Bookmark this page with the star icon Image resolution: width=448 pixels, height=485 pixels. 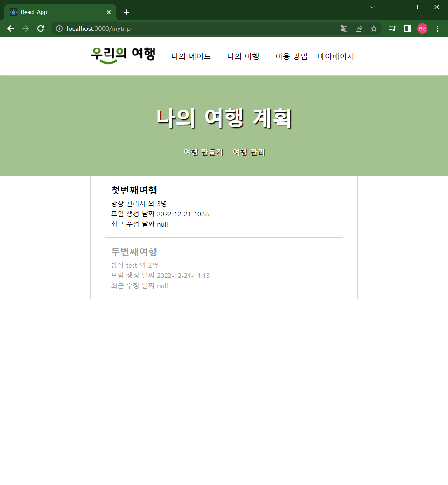coord(374,28)
